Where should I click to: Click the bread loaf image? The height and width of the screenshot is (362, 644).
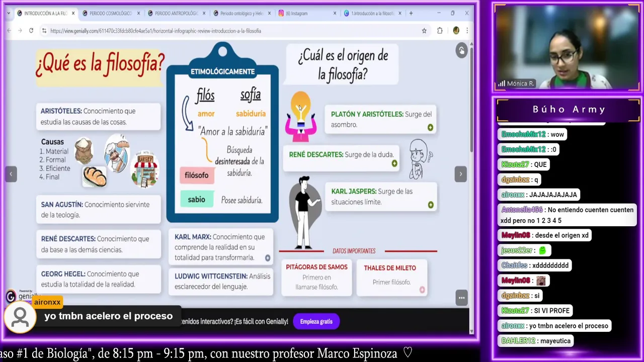pyautogui.click(x=95, y=176)
